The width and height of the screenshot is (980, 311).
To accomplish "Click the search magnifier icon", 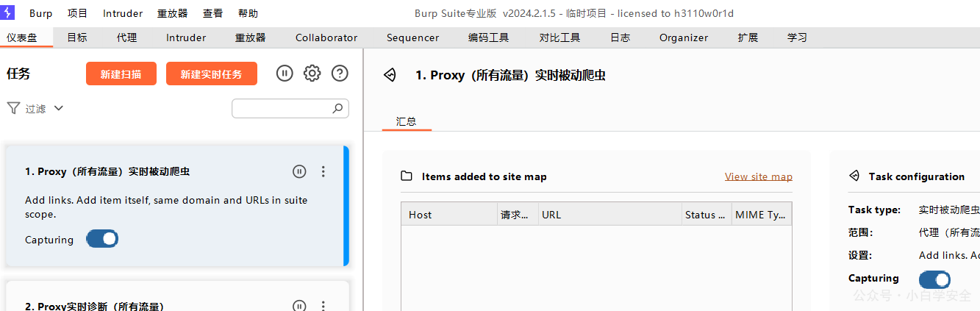I will [x=337, y=108].
